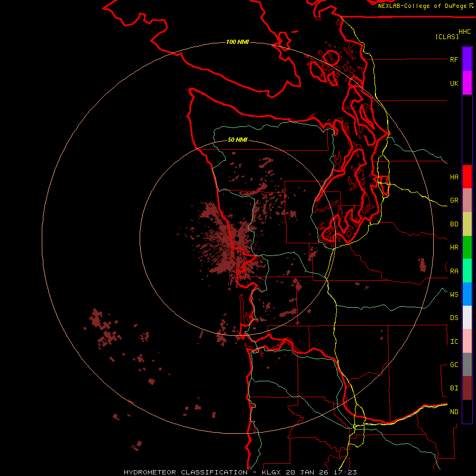Pick the RA light green legend swatch
Viewport: 476px width, 476px height.
[x=467, y=271]
